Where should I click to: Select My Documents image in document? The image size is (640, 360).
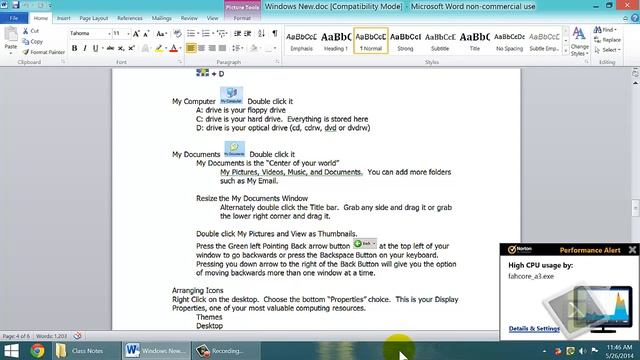coord(234,149)
